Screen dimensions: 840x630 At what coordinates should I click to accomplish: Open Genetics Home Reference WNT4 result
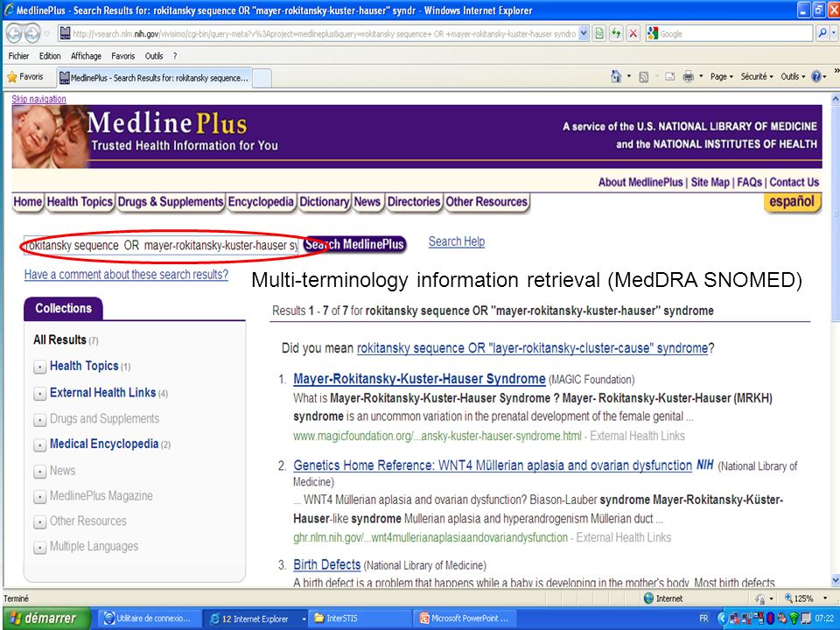coord(493,465)
